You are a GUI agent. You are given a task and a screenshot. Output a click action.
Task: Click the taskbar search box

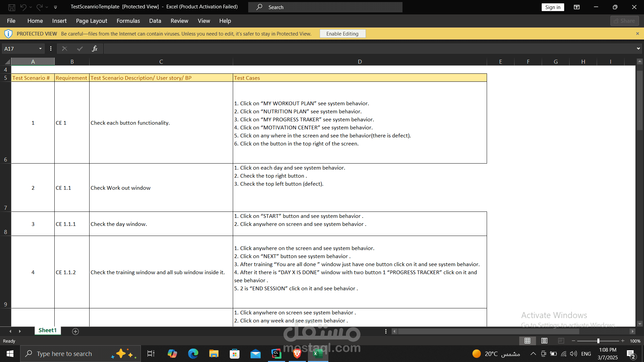tap(80, 354)
